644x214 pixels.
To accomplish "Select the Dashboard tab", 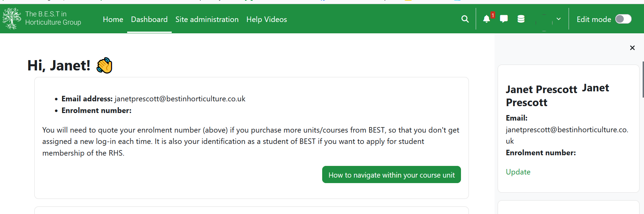I will (x=149, y=20).
